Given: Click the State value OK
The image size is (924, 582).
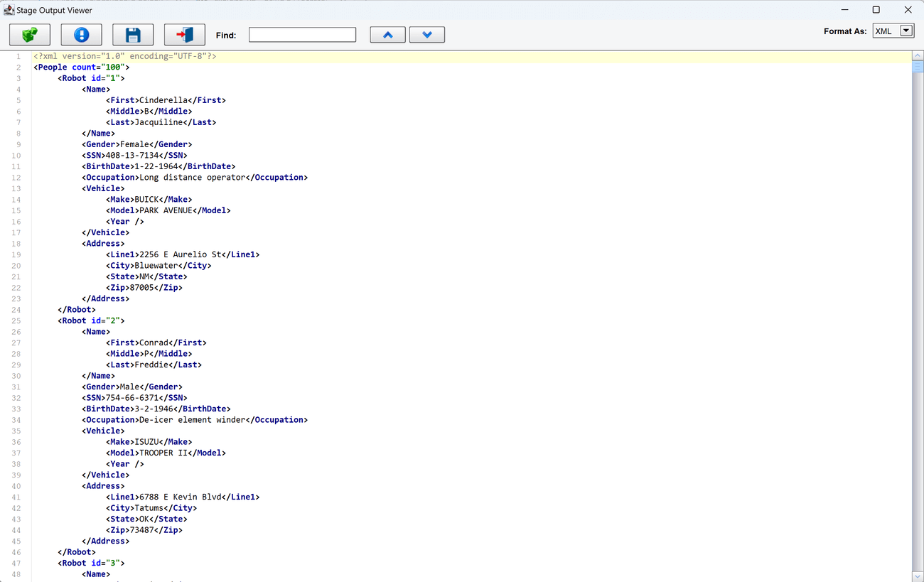Looking at the screenshot, I should coord(144,519).
